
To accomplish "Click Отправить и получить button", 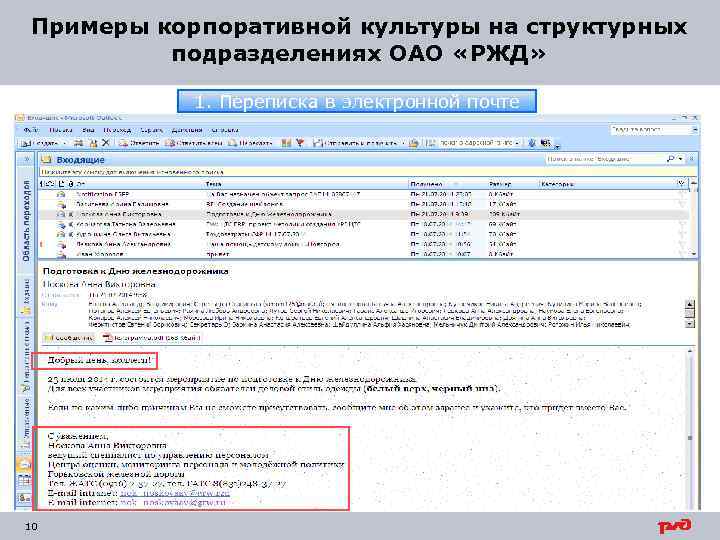I will [355, 143].
